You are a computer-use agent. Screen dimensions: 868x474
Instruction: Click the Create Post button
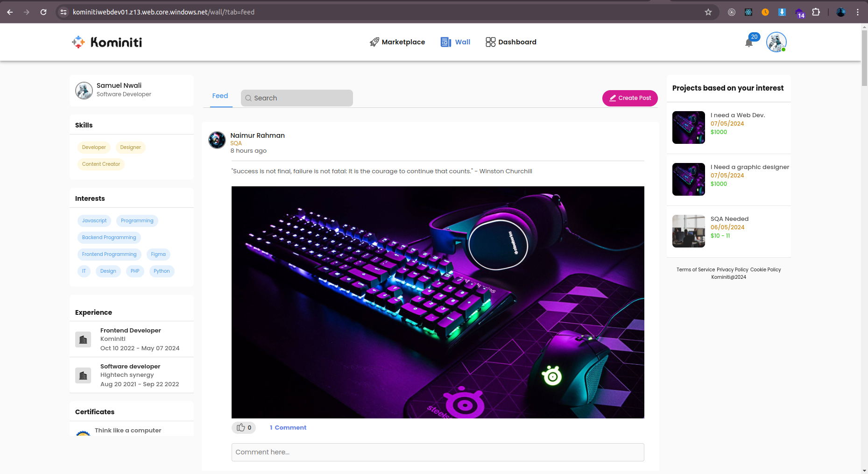click(x=630, y=98)
